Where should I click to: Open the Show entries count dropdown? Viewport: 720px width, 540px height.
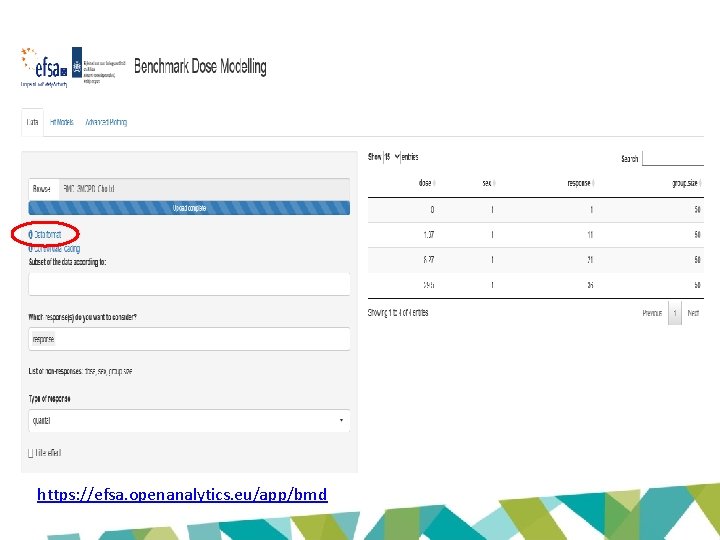[392, 157]
